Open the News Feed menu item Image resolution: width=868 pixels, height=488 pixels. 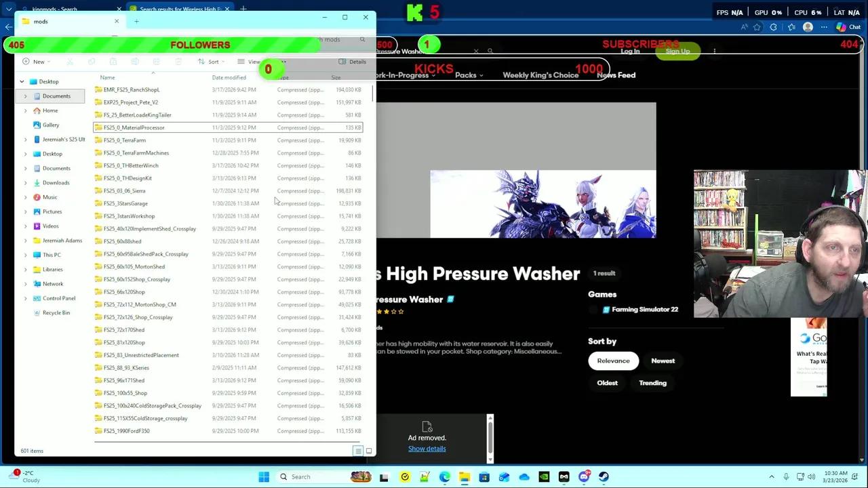click(616, 75)
